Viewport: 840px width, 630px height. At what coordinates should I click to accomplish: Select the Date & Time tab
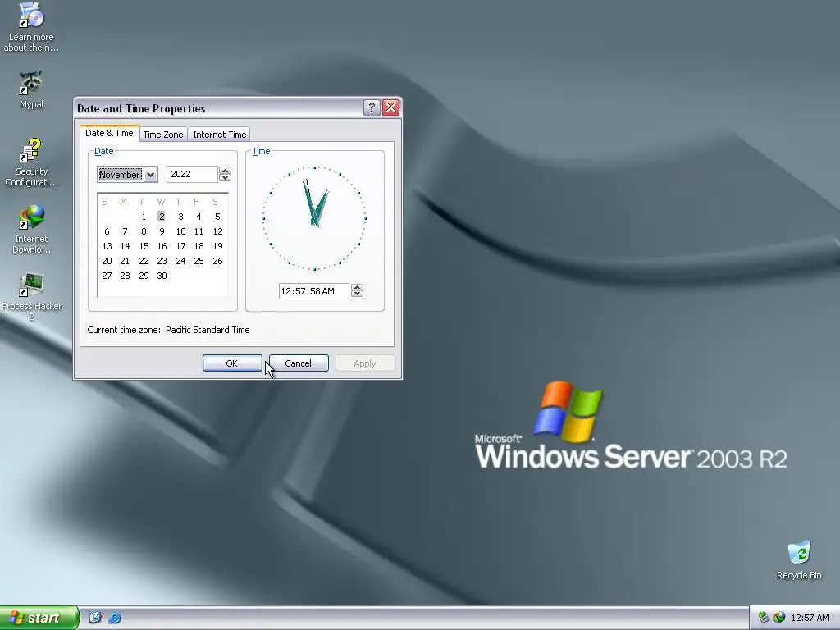tap(109, 133)
